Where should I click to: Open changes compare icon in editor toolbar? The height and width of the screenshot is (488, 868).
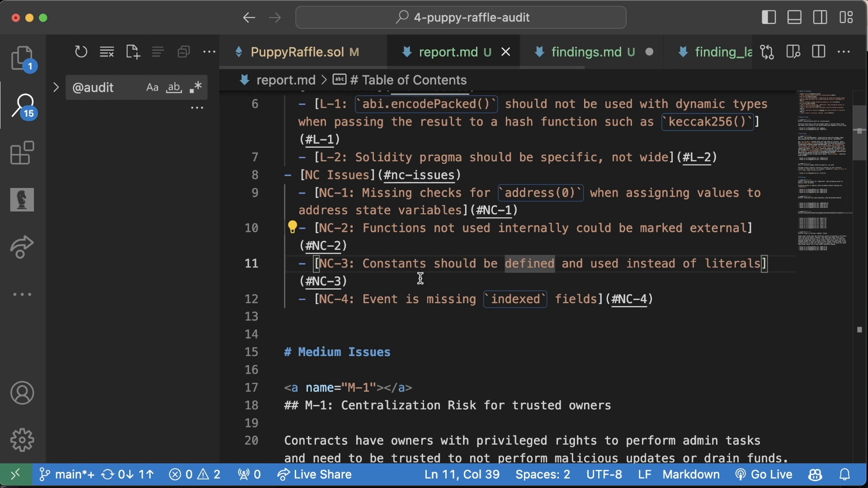(x=767, y=52)
